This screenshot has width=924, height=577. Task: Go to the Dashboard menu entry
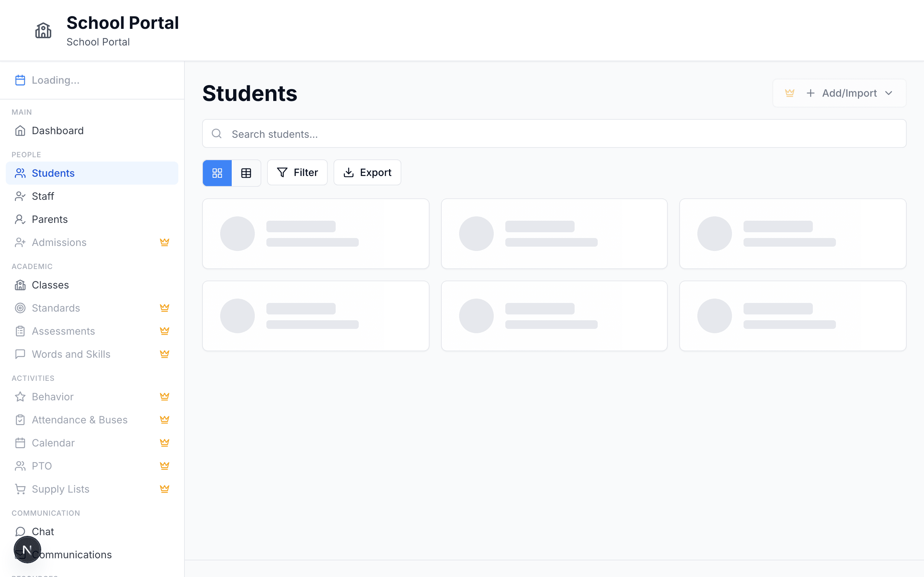pos(57,131)
